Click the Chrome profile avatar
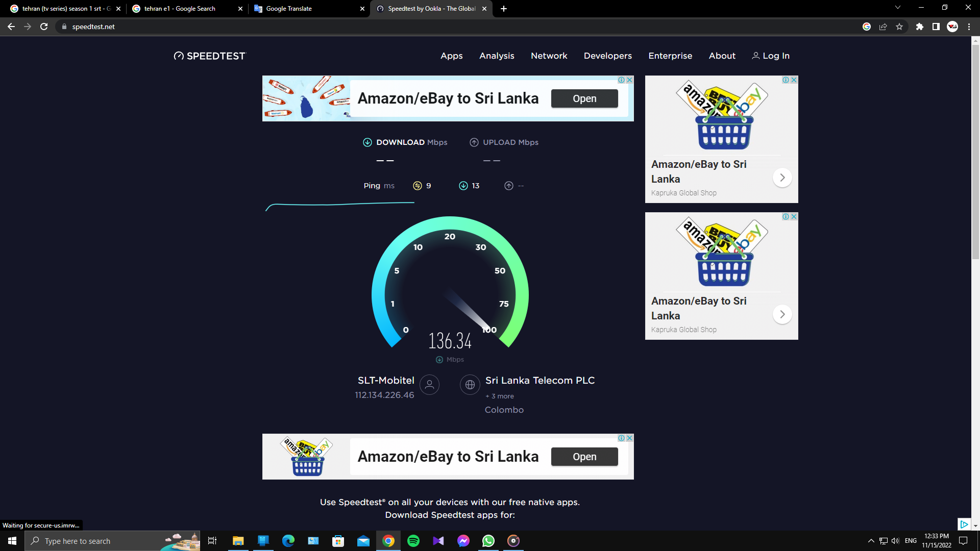980x551 pixels. click(x=952, y=27)
